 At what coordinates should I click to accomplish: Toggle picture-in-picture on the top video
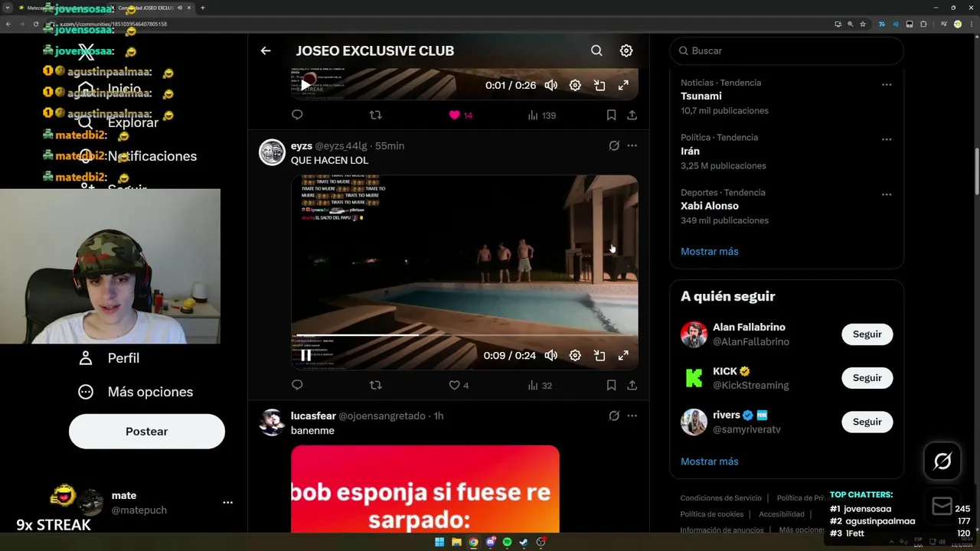[x=599, y=85]
